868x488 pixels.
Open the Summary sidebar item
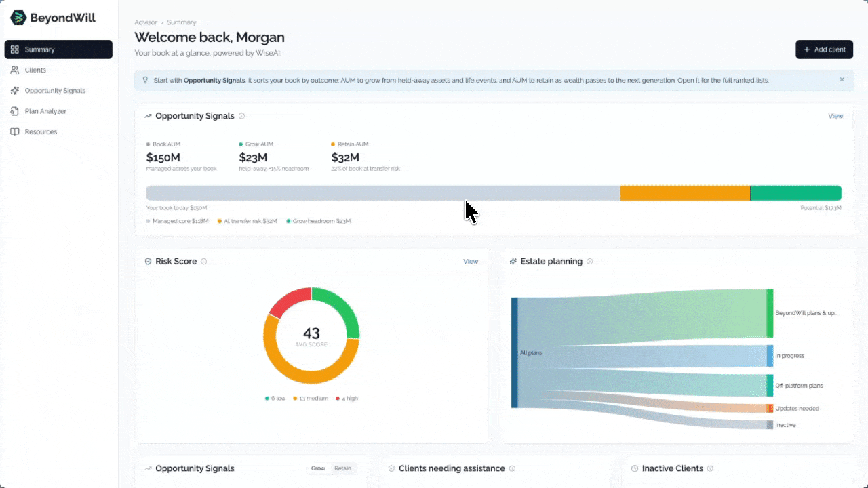[58, 49]
